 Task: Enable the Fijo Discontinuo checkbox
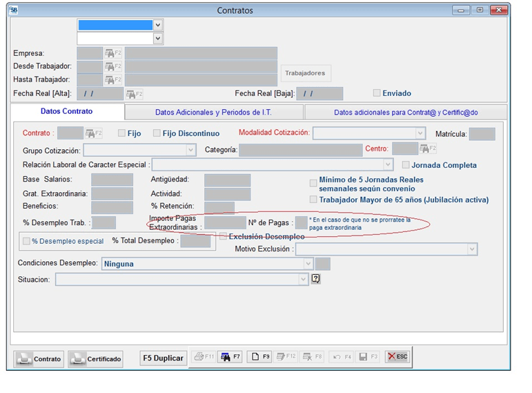157,133
